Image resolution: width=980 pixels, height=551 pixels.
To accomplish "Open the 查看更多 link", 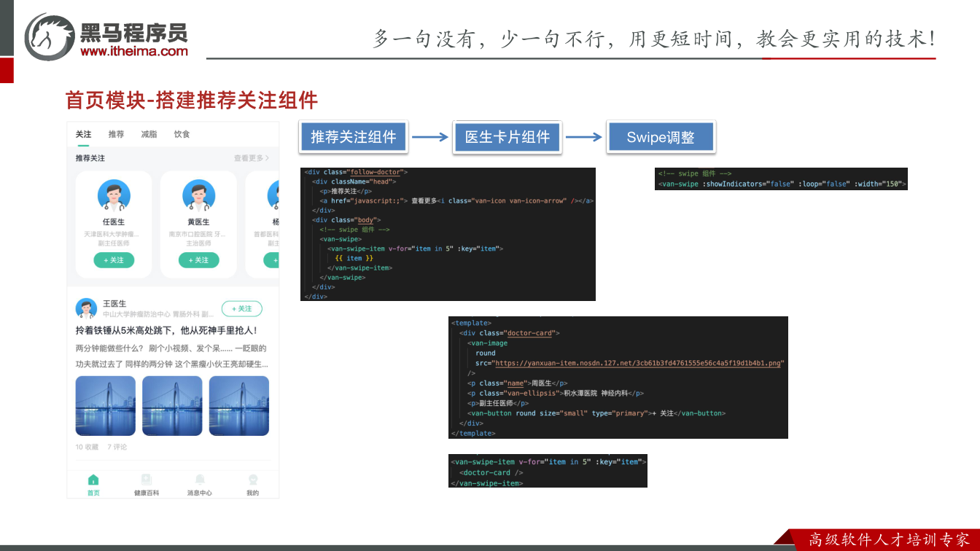I will [252, 158].
